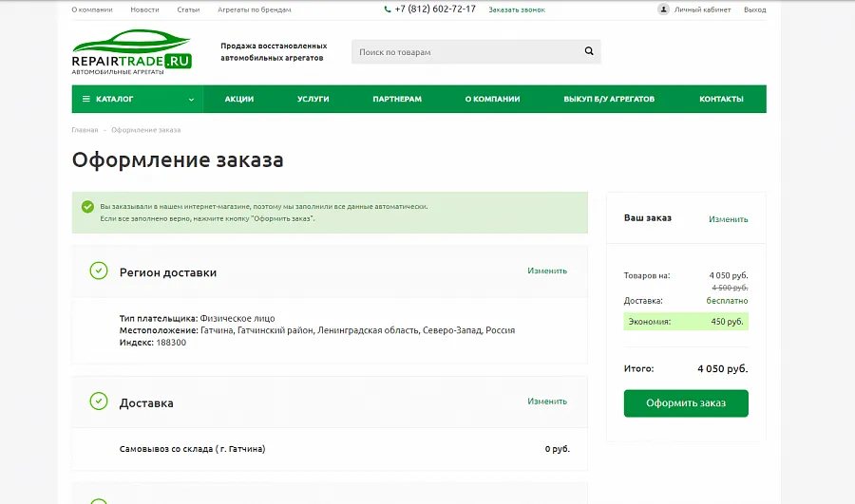Click the Самовывоз со склада delivery option
The image size is (855, 504).
pos(193,449)
